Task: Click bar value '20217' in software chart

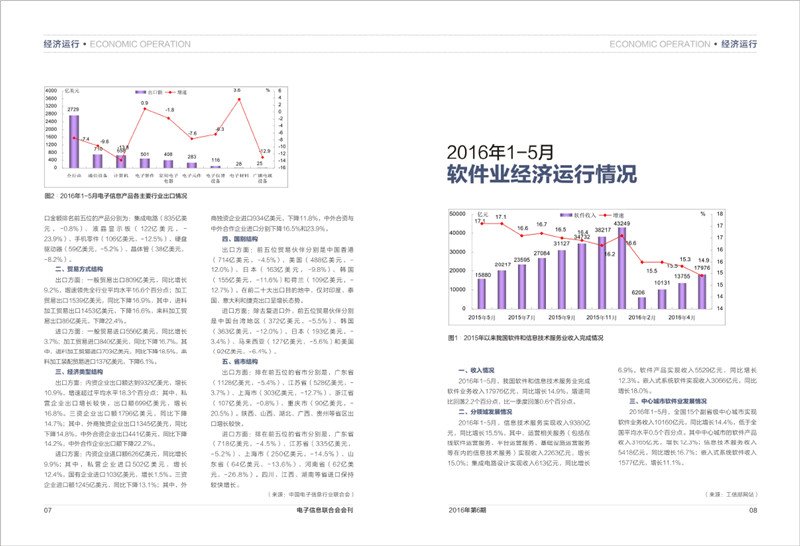Action: pos(503,265)
